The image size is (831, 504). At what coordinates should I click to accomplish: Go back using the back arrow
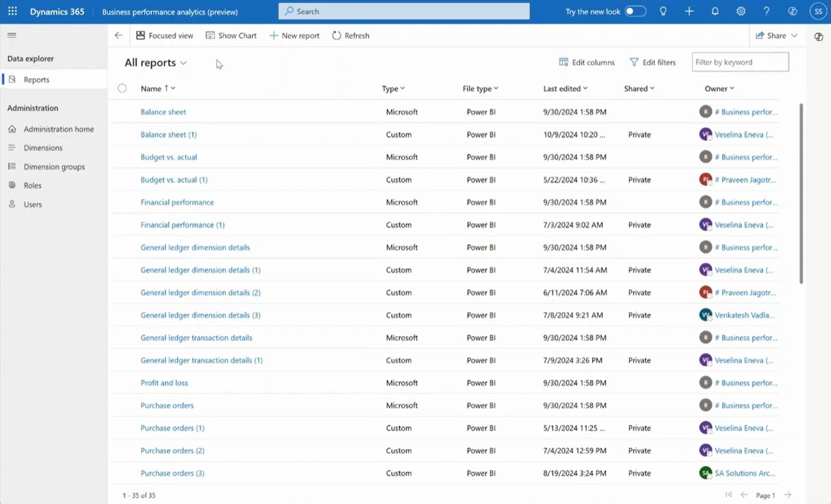point(118,36)
